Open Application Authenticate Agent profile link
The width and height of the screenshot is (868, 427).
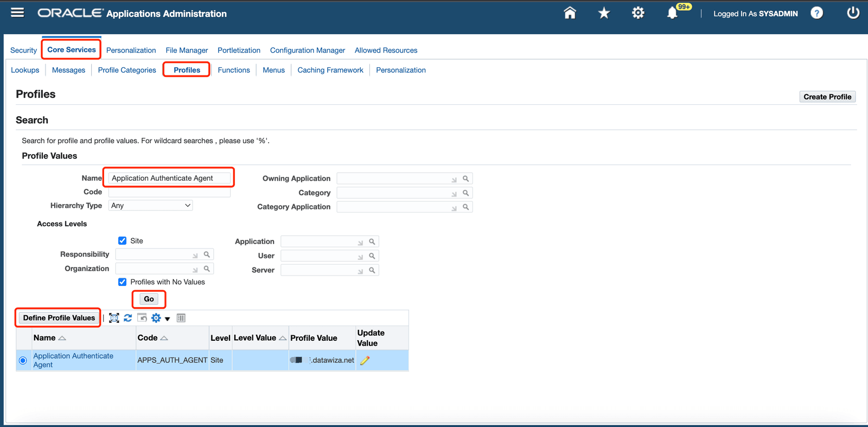[x=73, y=360]
